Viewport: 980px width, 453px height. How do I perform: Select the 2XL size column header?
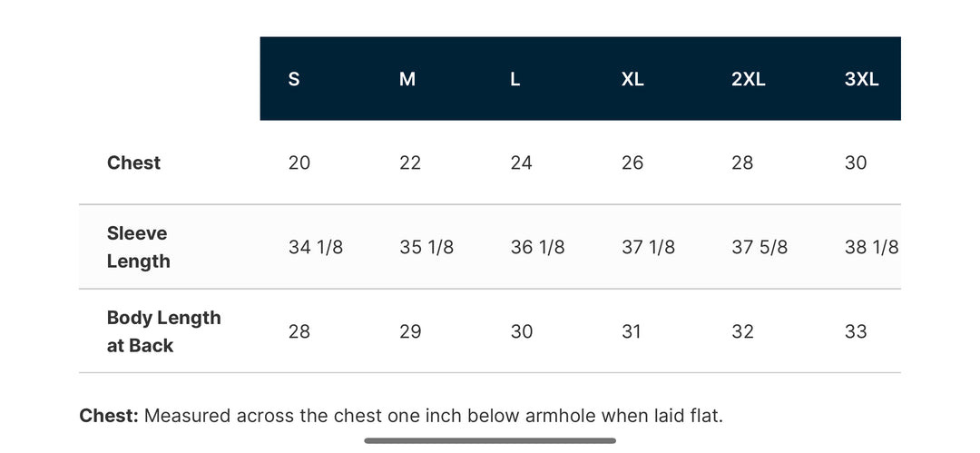[x=749, y=79]
